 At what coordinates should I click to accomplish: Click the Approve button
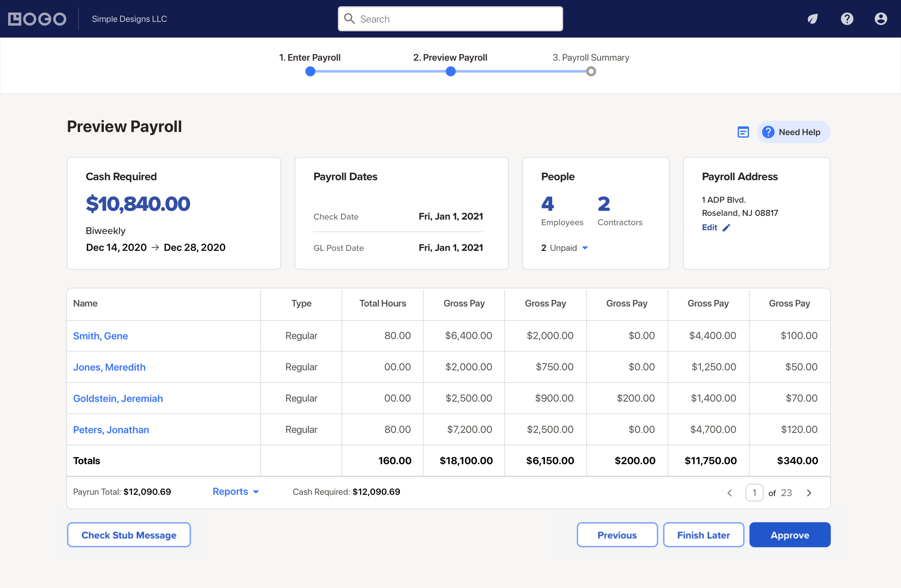pyautogui.click(x=790, y=535)
